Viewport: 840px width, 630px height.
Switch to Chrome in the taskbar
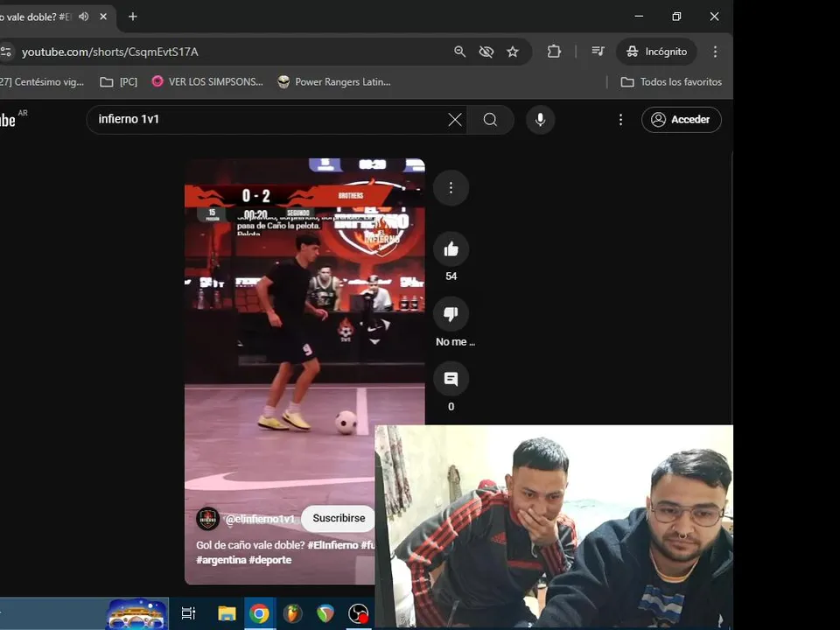(259, 613)
